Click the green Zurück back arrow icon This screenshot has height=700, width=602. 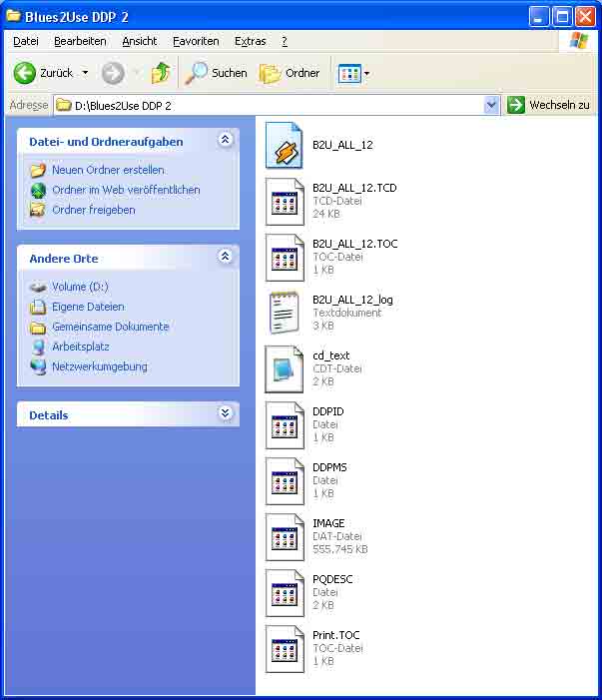(24, 73)
